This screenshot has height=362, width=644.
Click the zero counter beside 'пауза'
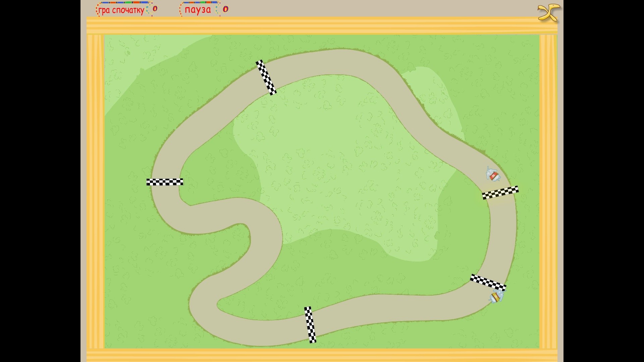(x=225, y=9)
